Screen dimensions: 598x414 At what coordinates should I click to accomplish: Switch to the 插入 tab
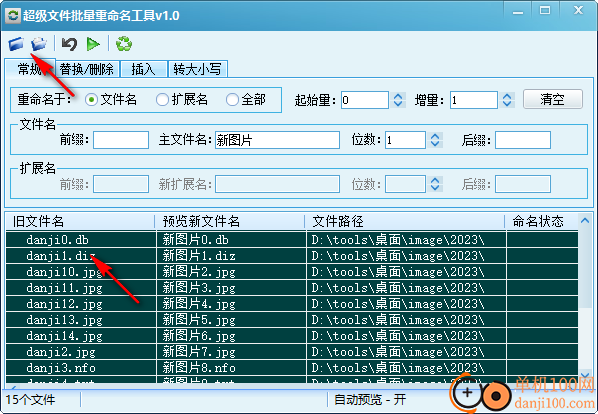click(x=143, y=69)
